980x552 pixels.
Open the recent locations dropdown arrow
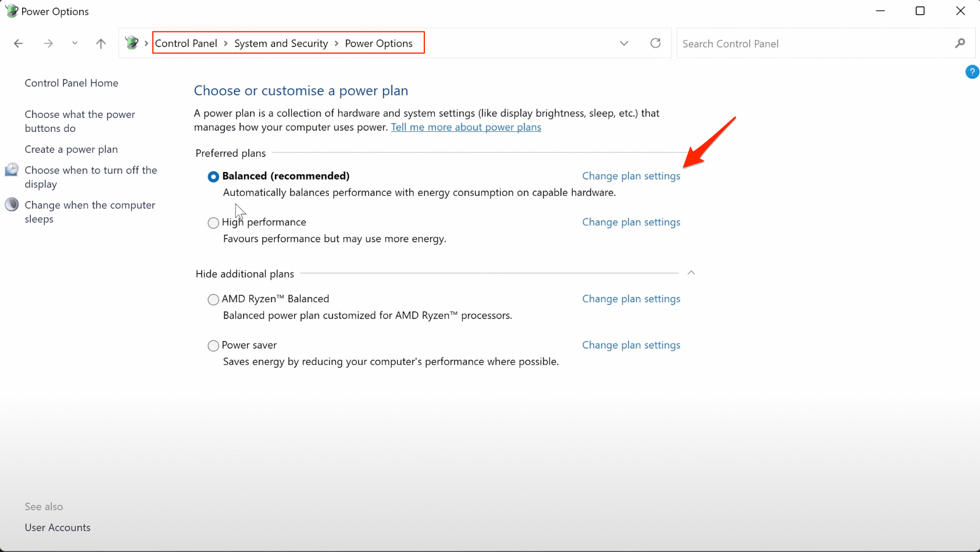(74, 44)
